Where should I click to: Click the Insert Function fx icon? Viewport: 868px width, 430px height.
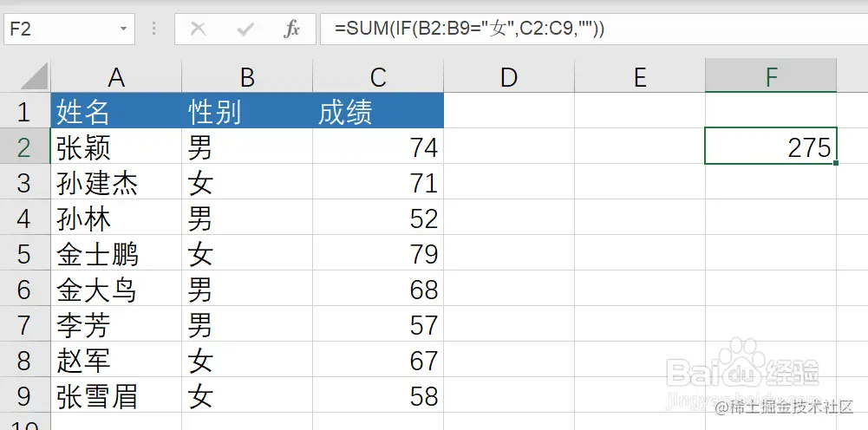(x=291, y=29)
